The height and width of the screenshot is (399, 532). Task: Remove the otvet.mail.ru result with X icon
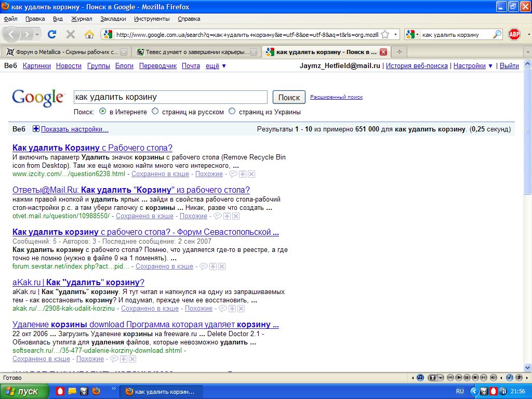236,216
